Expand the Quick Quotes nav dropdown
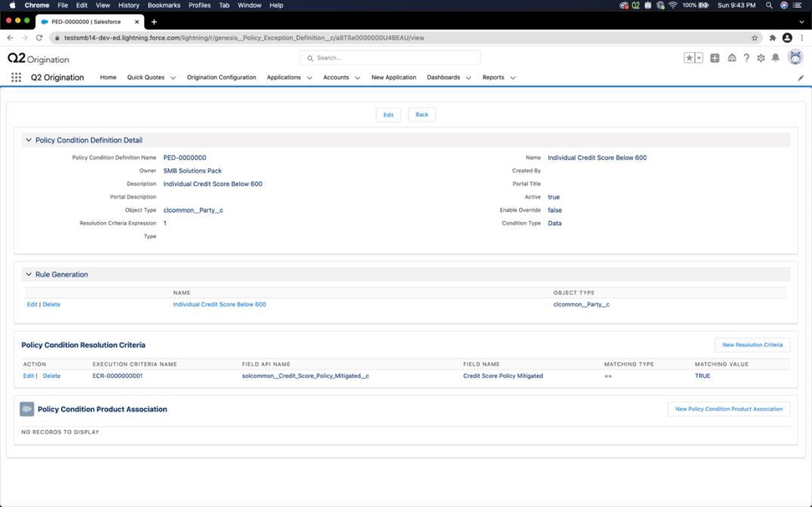The image size is (812, 507). 173,78
